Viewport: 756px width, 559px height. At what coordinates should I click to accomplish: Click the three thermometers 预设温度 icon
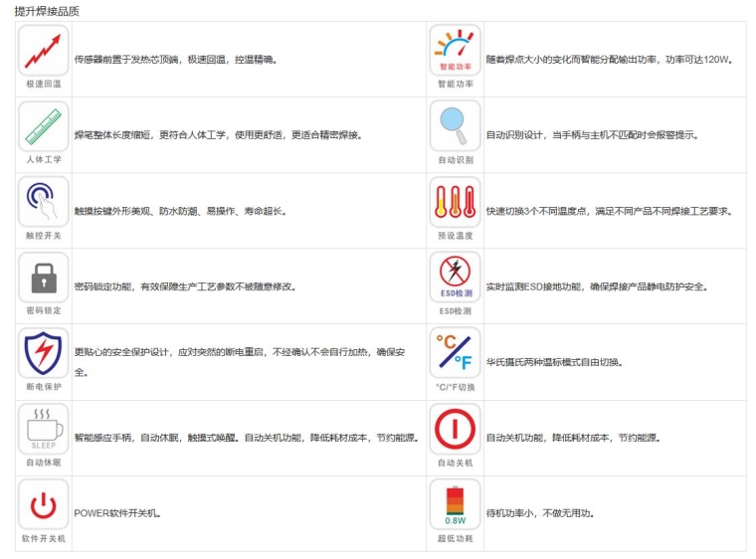pos(456,202)
